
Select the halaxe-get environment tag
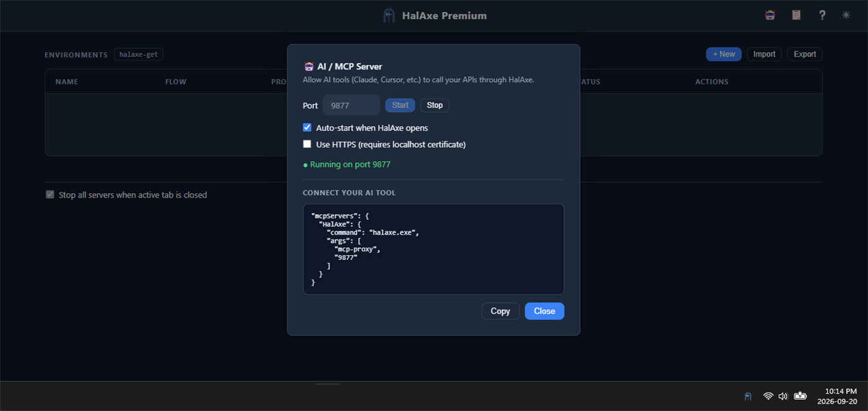pos(138,55)
